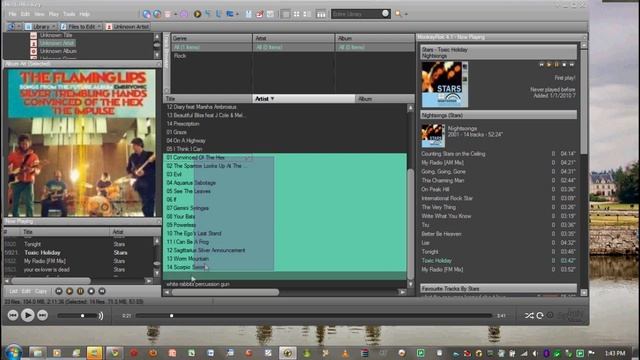640x360 pixels.
Task: Open the Tools menu
Action: tap(69, 14)
